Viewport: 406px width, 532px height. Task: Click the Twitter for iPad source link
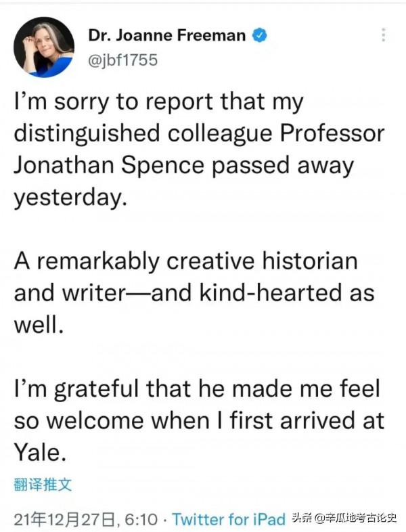point(229,519)
